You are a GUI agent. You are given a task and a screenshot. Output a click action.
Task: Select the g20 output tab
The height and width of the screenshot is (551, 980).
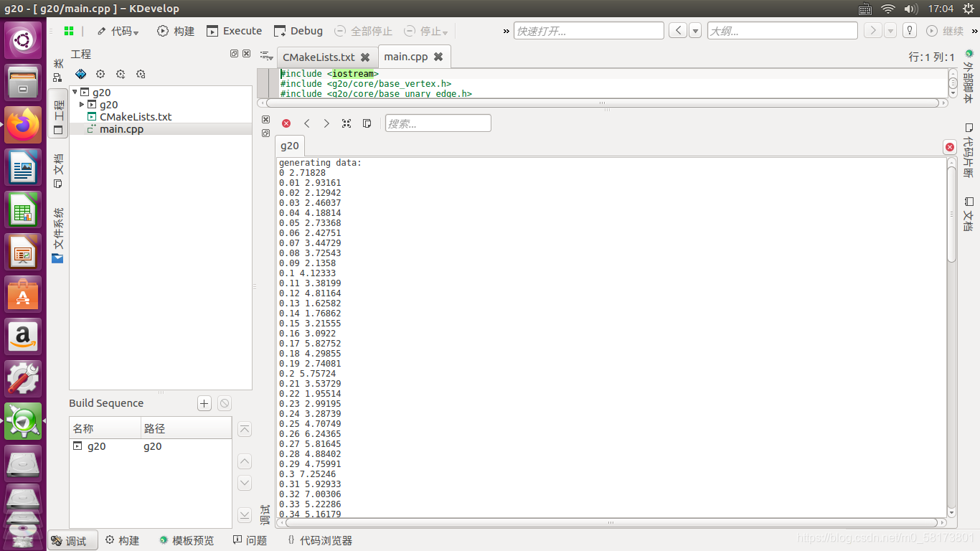290,145
